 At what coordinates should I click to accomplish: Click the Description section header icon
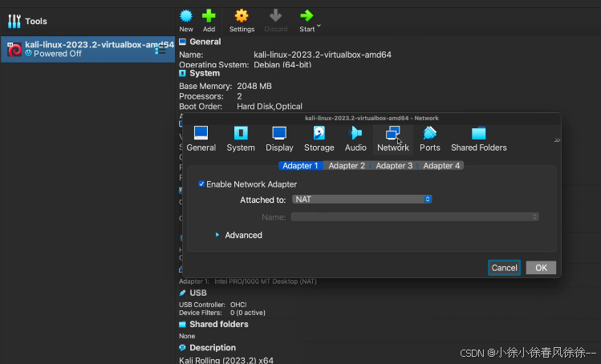pos(182,347)
